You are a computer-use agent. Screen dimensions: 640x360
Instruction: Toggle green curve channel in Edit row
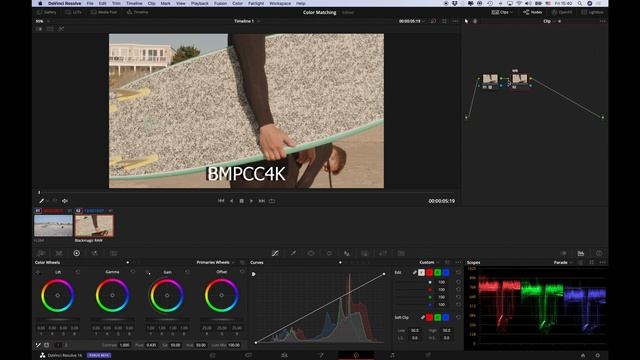438,273
